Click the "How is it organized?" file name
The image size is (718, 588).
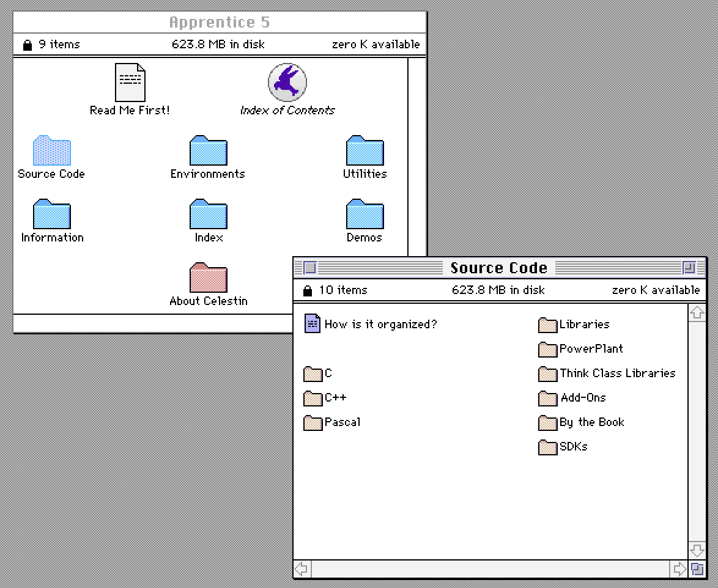click(x=380, y=325)
